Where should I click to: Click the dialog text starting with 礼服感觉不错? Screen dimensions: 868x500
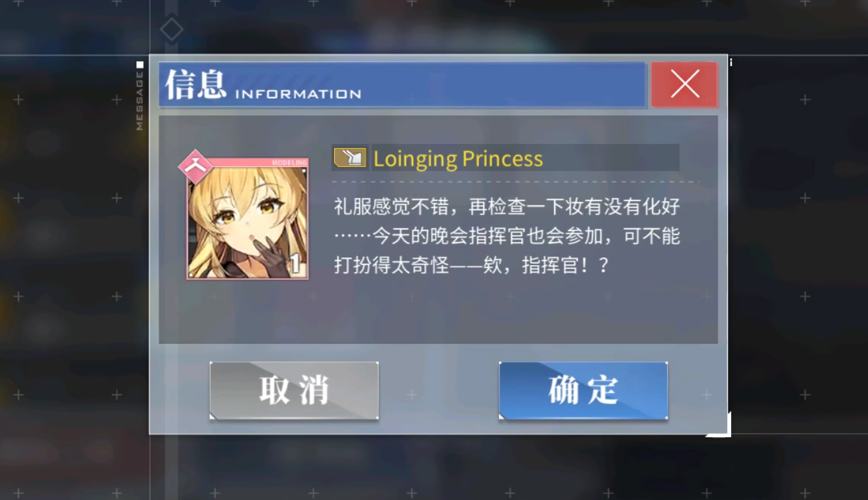(507, 236)
